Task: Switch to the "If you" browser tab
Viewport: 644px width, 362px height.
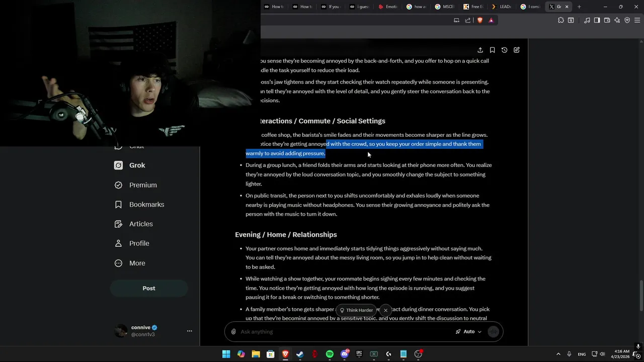Action: (x=331, y=7)
